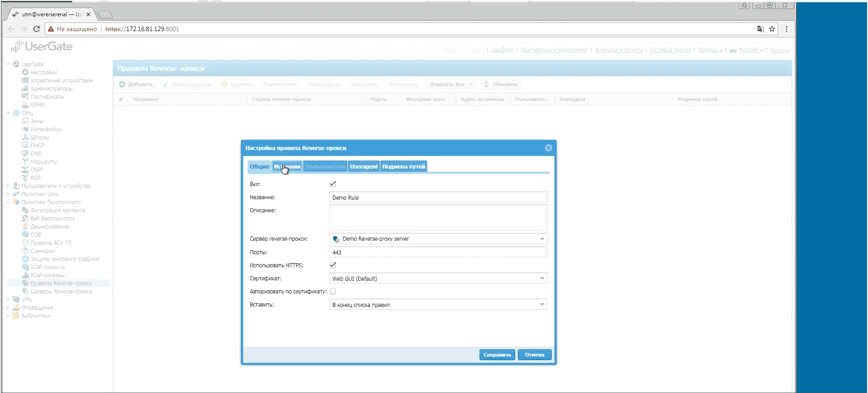868x393 pixels.
Task: Click the translate page icon in address bar
Action: 760,29
